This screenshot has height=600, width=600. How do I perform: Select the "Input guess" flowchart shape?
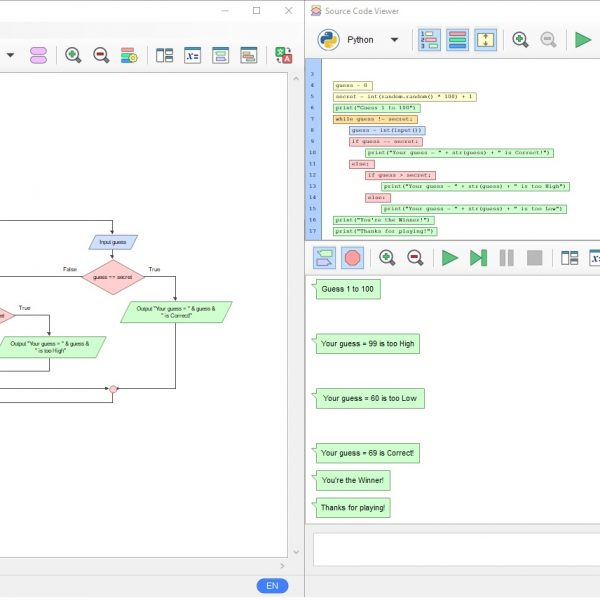point(112,242)
